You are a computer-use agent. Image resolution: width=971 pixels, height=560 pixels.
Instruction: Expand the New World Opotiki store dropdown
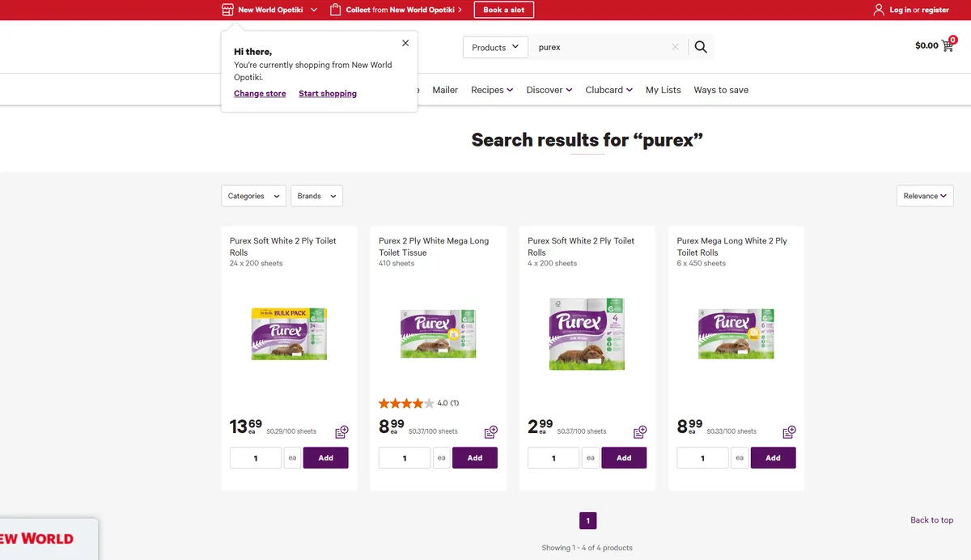tap(314, 10)
